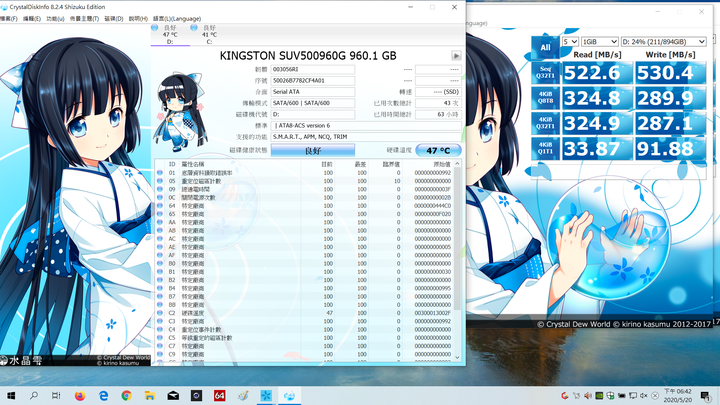
Task: Click the 良好 health status button
Action: click(313, 150)
